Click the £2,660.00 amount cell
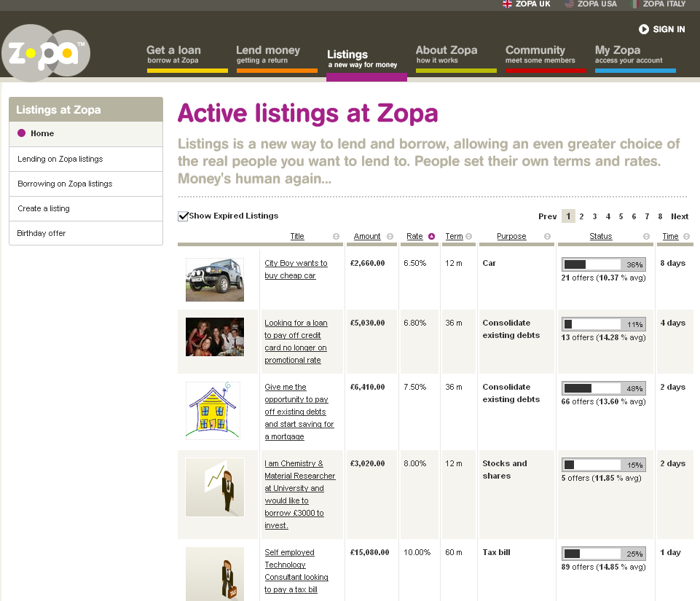 pyautogui.click(x=367, y=264)
